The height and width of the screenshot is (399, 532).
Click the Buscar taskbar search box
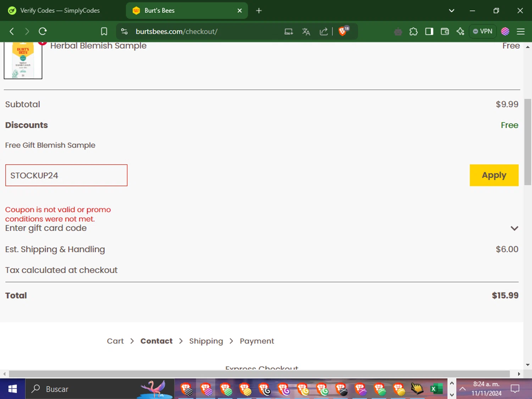[100, 389]
